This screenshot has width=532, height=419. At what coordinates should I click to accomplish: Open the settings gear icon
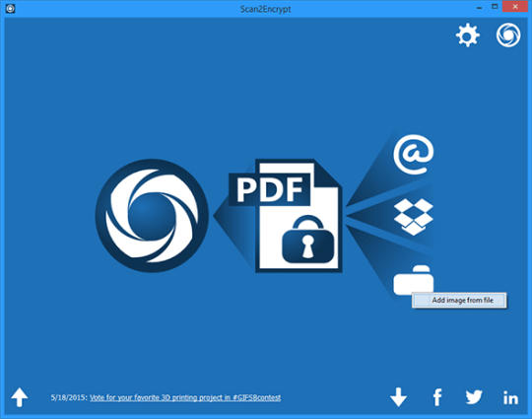(468, 35)
